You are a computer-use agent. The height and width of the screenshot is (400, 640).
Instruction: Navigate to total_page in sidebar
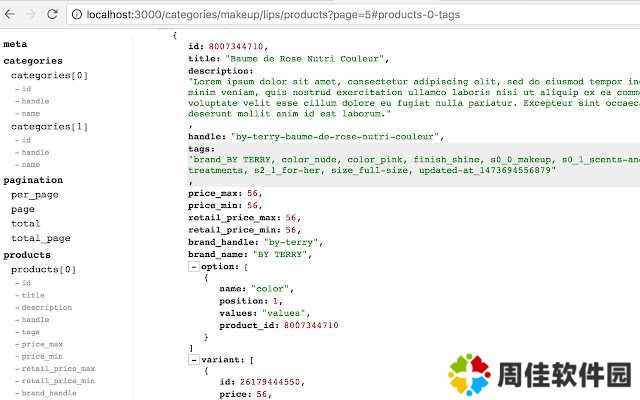coord(40,238)
